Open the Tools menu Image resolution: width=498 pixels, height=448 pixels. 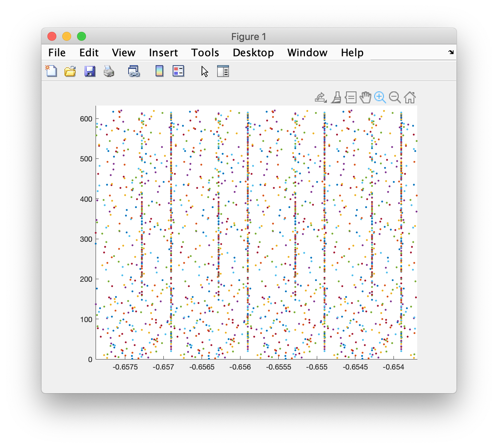205,52
